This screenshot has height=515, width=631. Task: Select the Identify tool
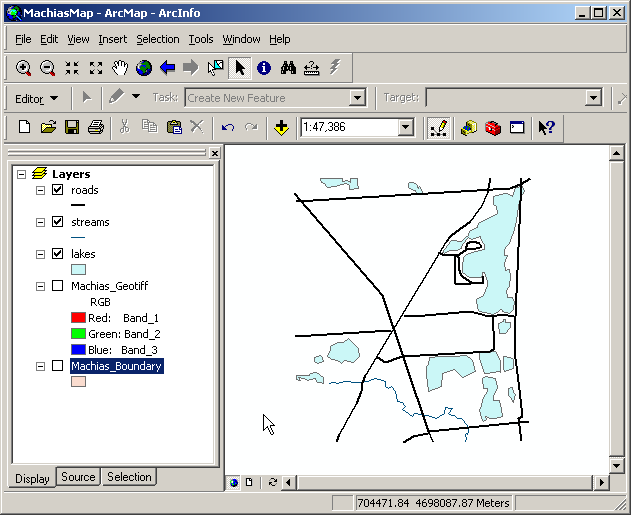[x=264, y=68]
